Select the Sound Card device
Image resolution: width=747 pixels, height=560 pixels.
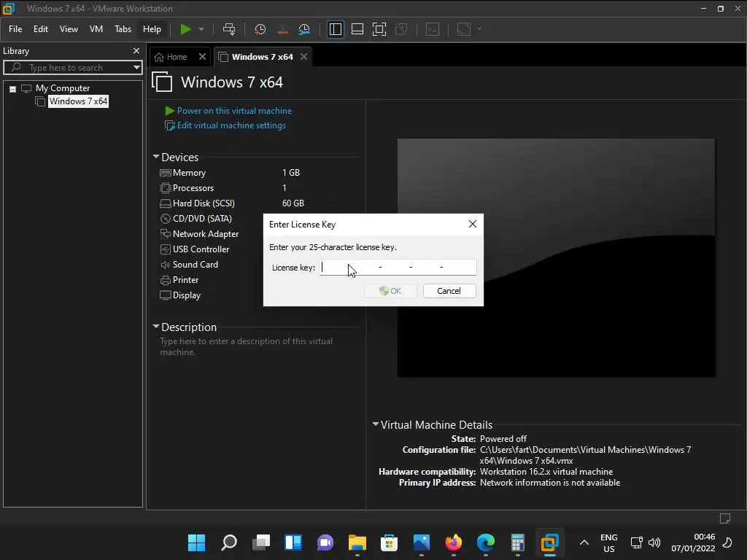point(195,264)
